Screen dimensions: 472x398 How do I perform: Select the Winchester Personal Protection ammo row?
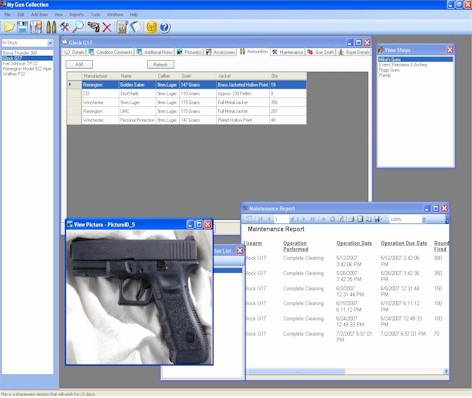pos(187,120)
